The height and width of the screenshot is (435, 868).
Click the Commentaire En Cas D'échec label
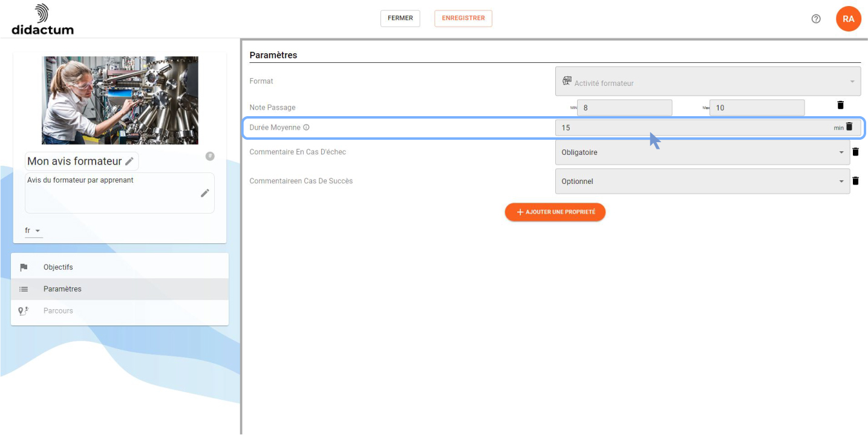tap(298, 152)
